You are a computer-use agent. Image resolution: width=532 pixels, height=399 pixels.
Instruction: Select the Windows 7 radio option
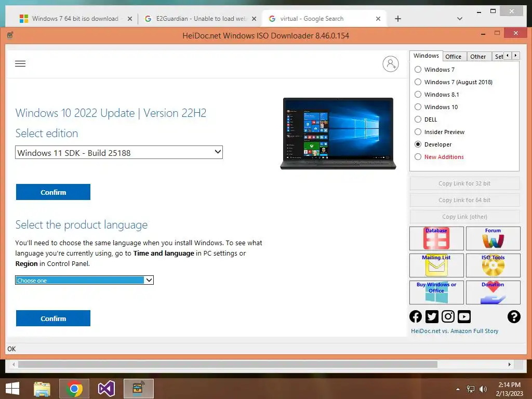(x=434, y=70)
